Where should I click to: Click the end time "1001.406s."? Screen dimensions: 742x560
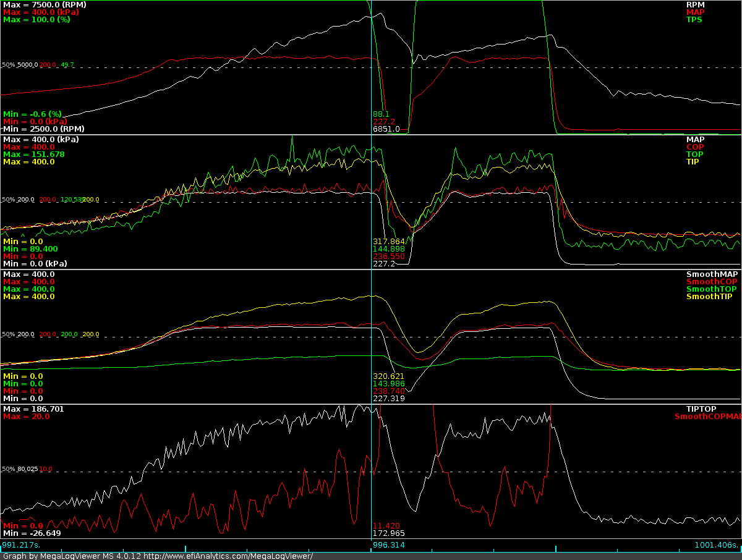coord(717,545)
